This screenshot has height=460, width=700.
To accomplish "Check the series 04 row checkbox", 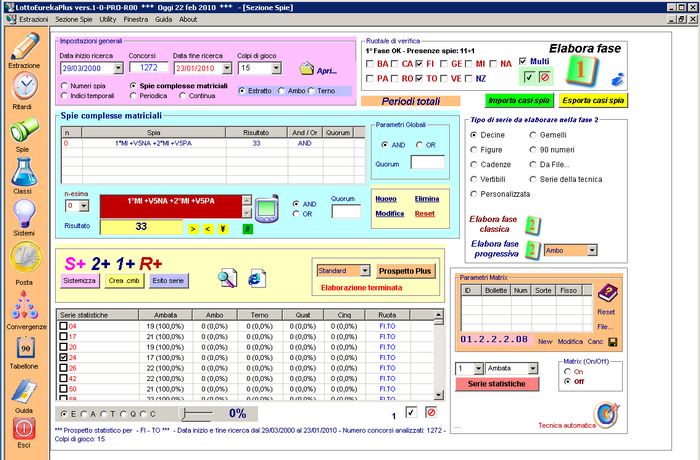I will pos(63,326).
